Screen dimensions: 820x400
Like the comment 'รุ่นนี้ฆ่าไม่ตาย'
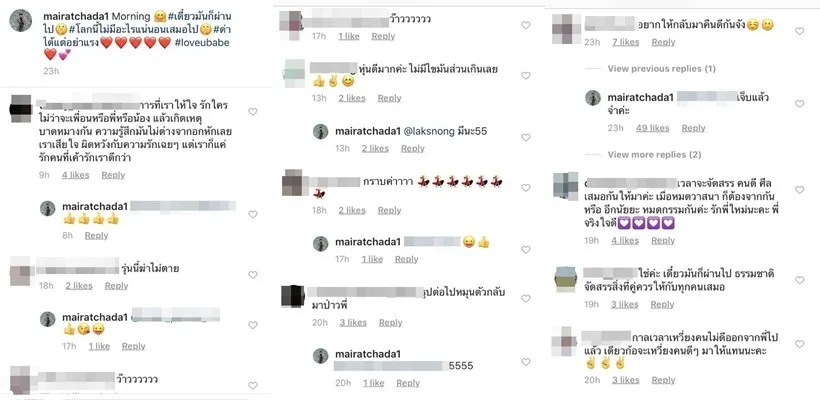[253, 275]
